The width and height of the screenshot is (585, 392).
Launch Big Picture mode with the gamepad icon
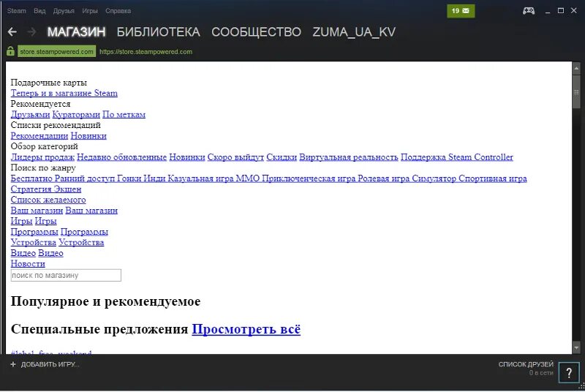[528, 11]
